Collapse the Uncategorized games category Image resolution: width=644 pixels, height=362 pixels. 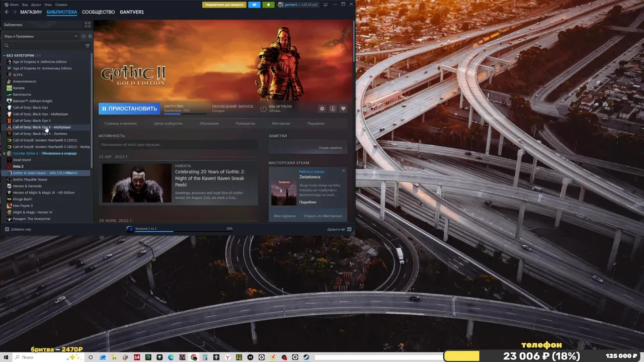(x=5, y=55)
